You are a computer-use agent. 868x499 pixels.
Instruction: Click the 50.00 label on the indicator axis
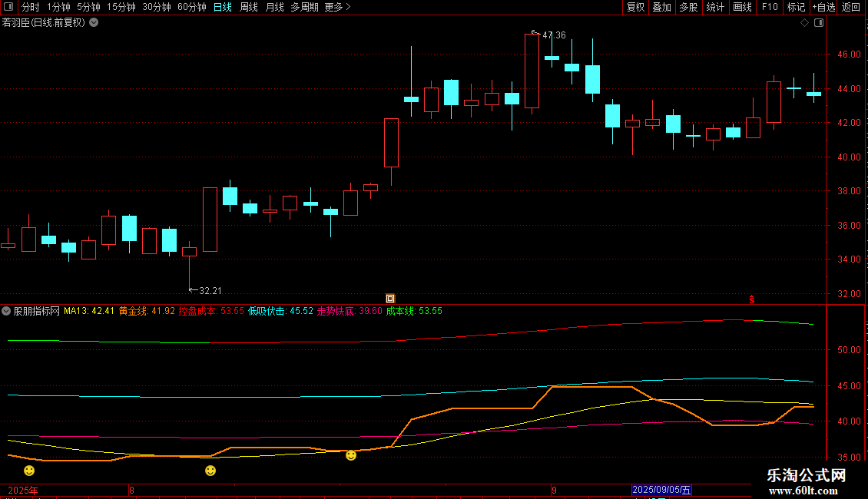click(x=849, y=349)
